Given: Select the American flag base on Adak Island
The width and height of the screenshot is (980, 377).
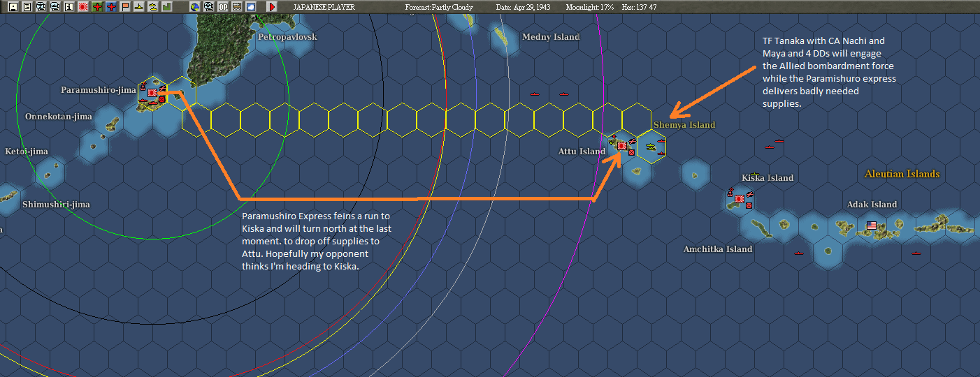Looking at the screenshot, I should (x=871, y=226).
